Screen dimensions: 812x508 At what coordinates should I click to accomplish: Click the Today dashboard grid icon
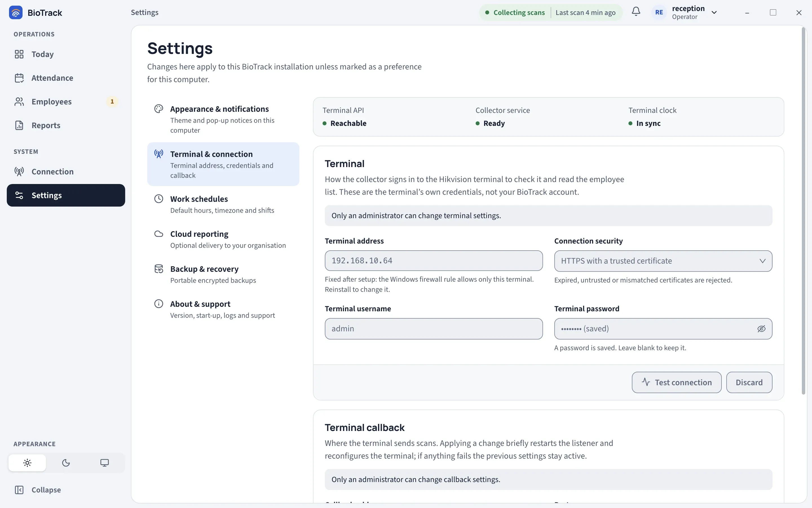19,54
